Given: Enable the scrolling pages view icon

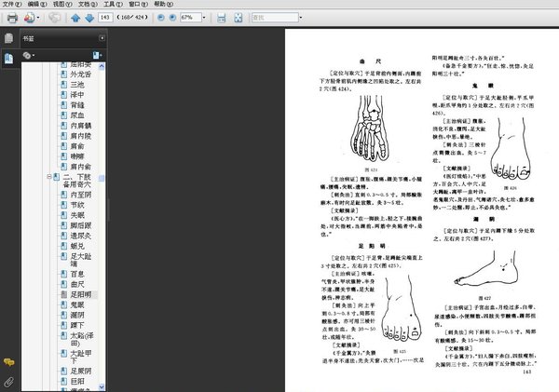Looking at the screenshot, I should [222, 18].
